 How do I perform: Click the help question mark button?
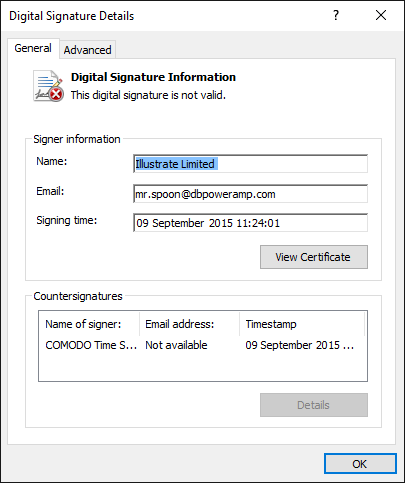pyautogui.click(x=336, y=15)
